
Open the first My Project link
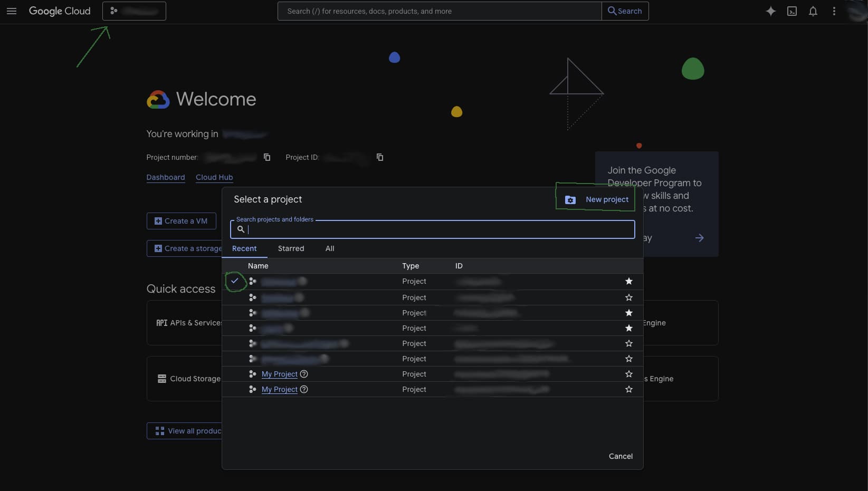[x=280, y=374]
